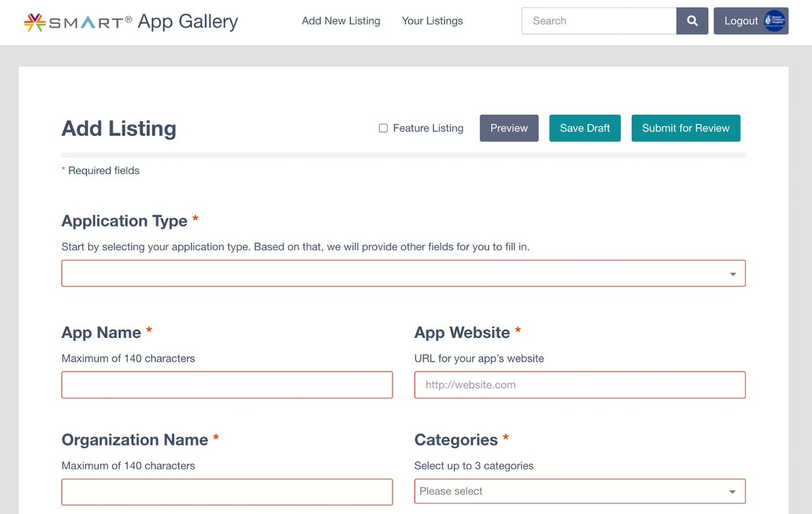Submit the listing for review
This screenshot has height=514, width=812.
[x=685, y=128]
